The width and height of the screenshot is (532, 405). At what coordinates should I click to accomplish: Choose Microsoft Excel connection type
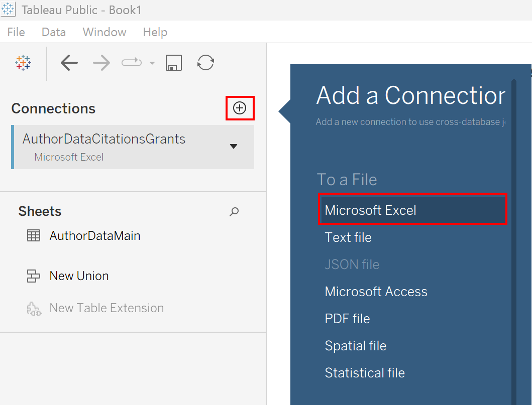point(413,210)
